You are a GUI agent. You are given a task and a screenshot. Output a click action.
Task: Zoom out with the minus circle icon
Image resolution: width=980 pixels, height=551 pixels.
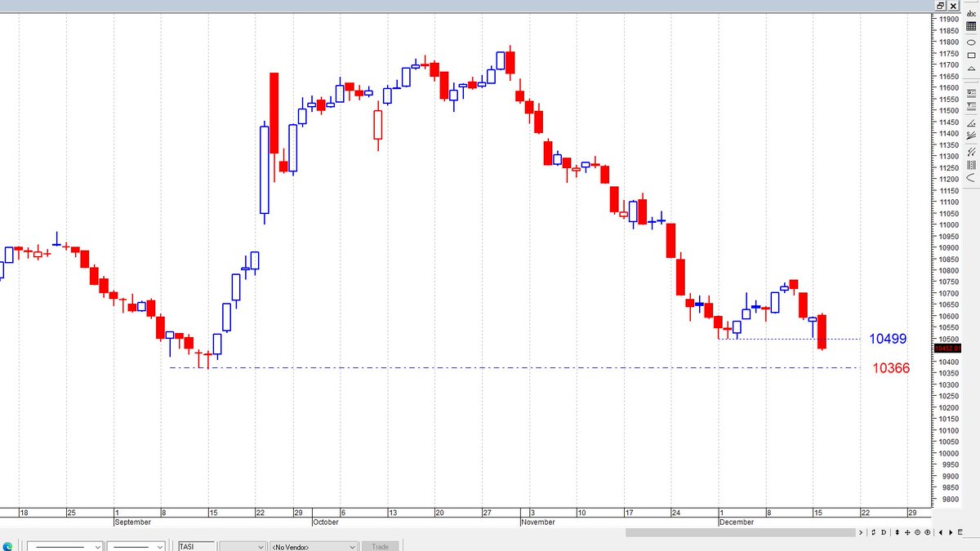pyautogui.click(x=917, y=532)
